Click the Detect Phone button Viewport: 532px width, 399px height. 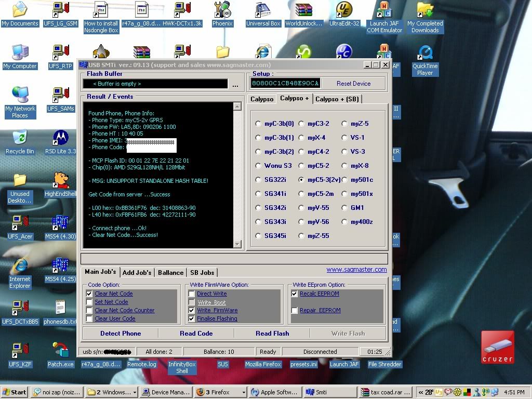coord(121,334)
